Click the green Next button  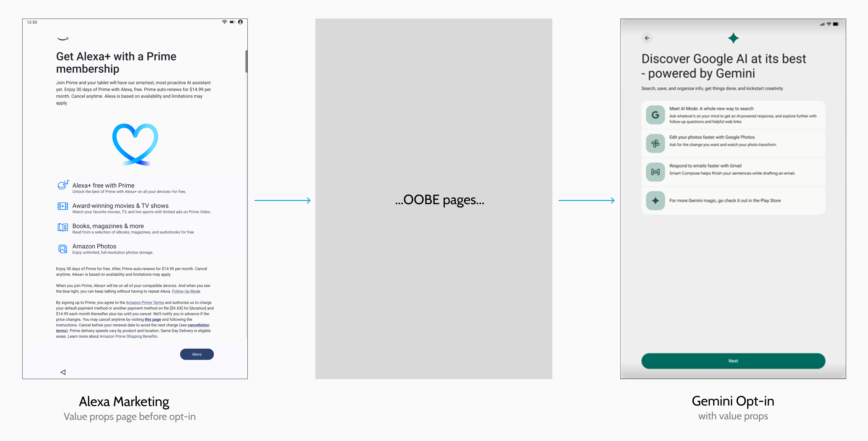tap(733, 361)
